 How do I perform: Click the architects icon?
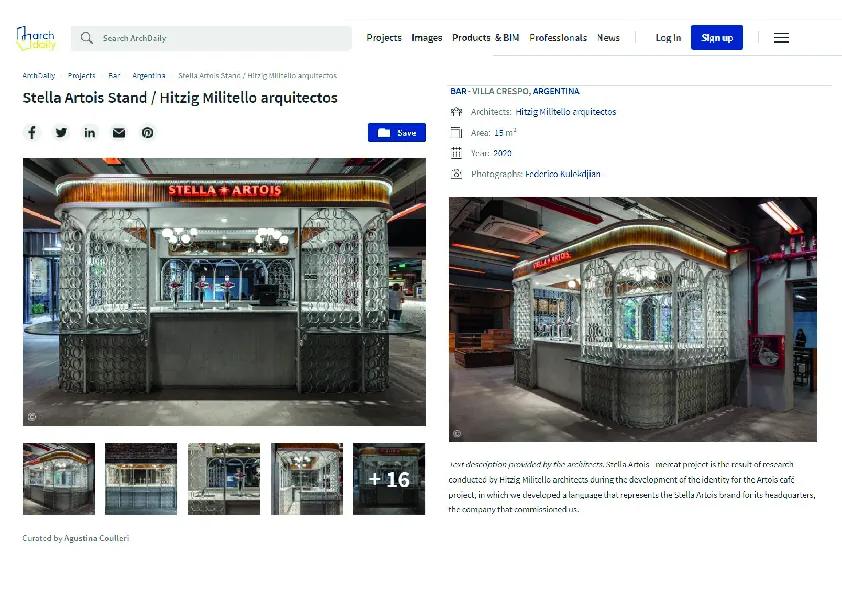point(456,112)
